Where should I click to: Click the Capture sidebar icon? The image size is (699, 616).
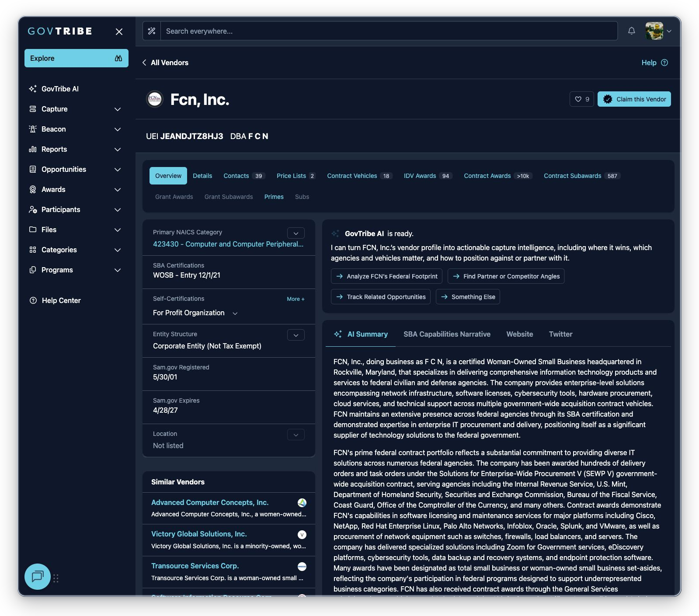[33, 109]
